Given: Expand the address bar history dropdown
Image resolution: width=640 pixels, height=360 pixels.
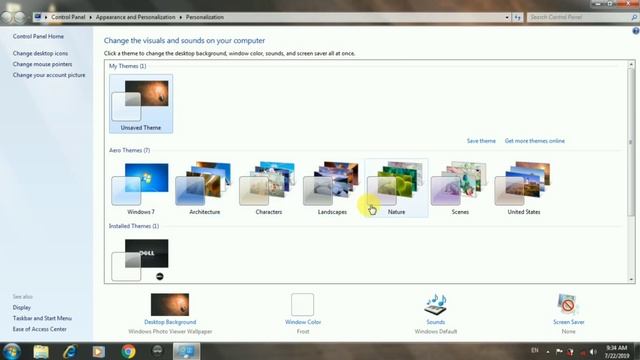Looking at the screenshot, I should 507,18.
